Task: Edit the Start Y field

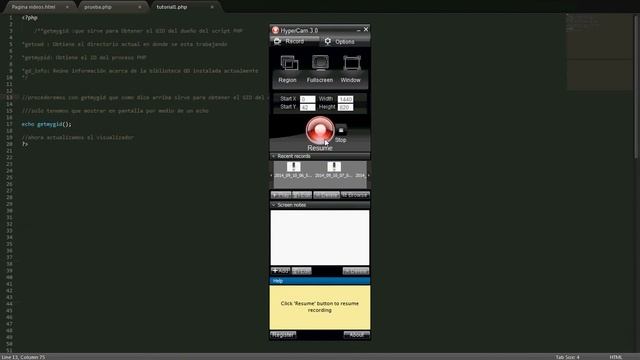Action: pos(307,107)
